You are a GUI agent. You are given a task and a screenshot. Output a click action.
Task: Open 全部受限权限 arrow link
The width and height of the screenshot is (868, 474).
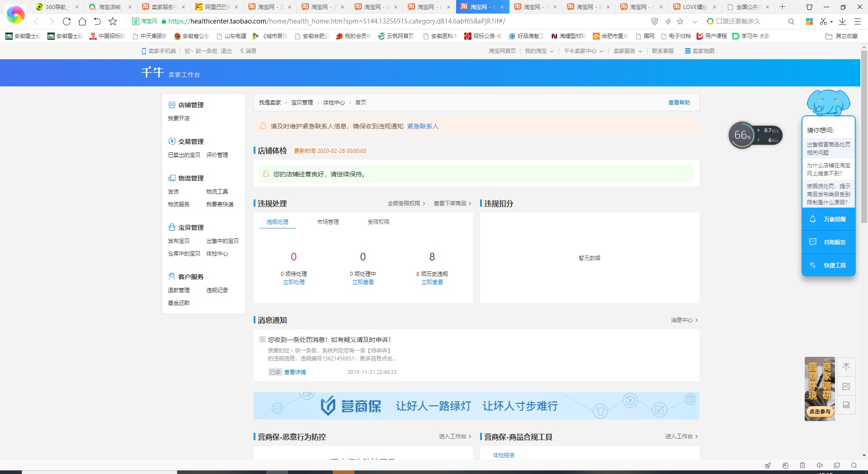406,204
